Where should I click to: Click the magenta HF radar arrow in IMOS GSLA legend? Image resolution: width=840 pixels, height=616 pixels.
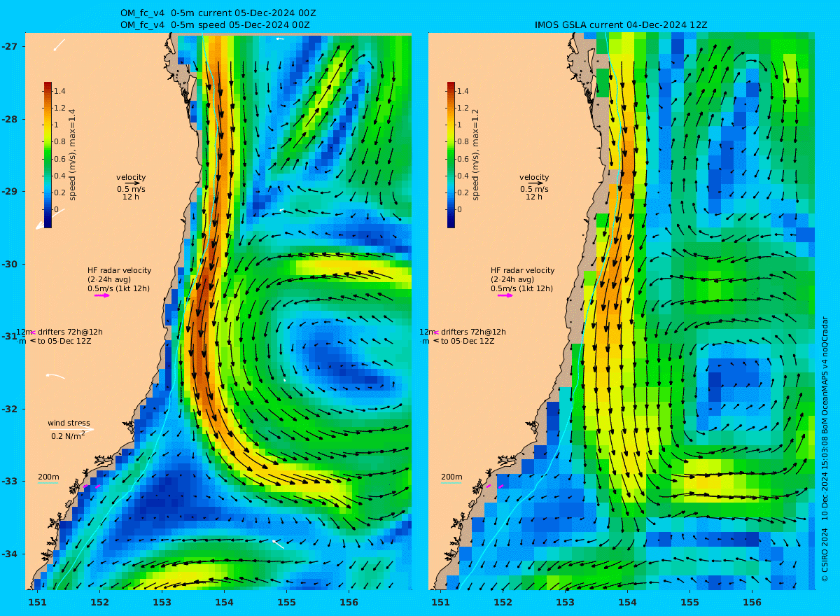505,295
